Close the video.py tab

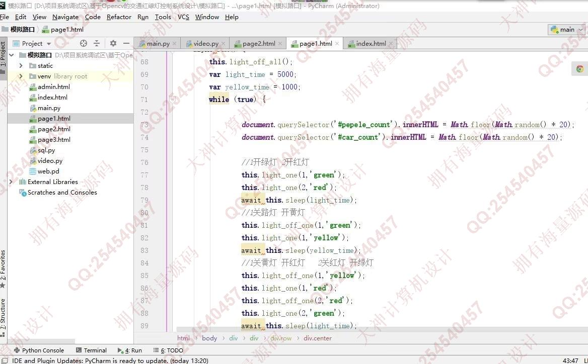pyautogui.click(x=223, y=44)
